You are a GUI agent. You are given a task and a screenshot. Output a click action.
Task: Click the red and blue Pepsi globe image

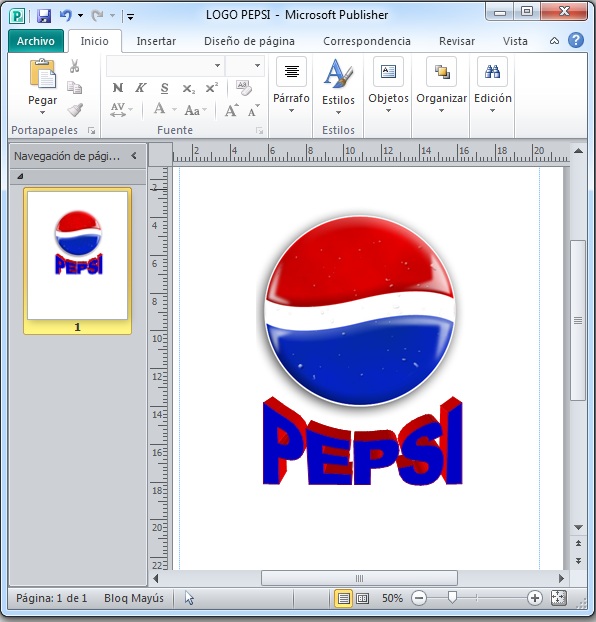pos(360,311)
